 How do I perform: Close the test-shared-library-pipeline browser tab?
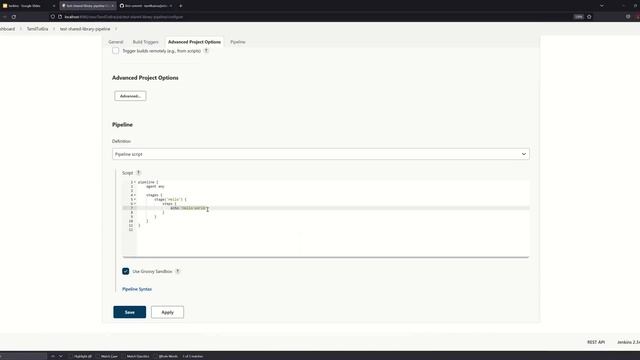113,6
